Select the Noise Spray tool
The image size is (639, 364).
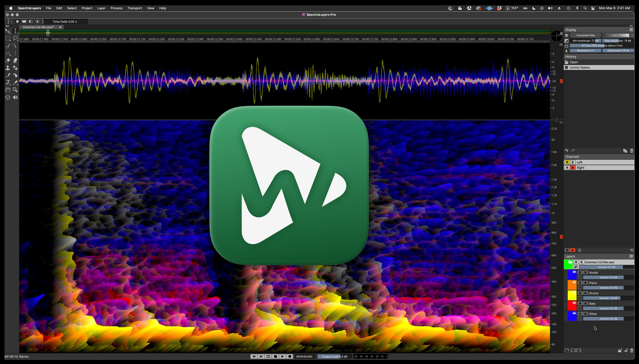[15, 75]
